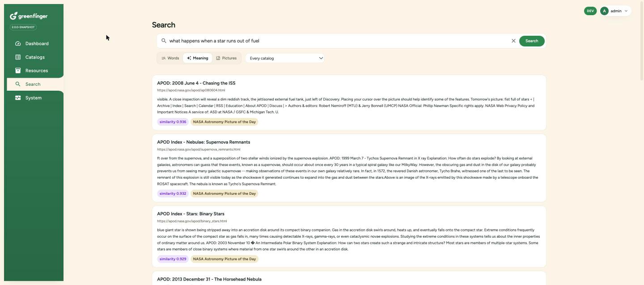Go to Resources via sidebar icon
Image resolution: width=644 pixels, height=285 pixels.
click(18, 71)
